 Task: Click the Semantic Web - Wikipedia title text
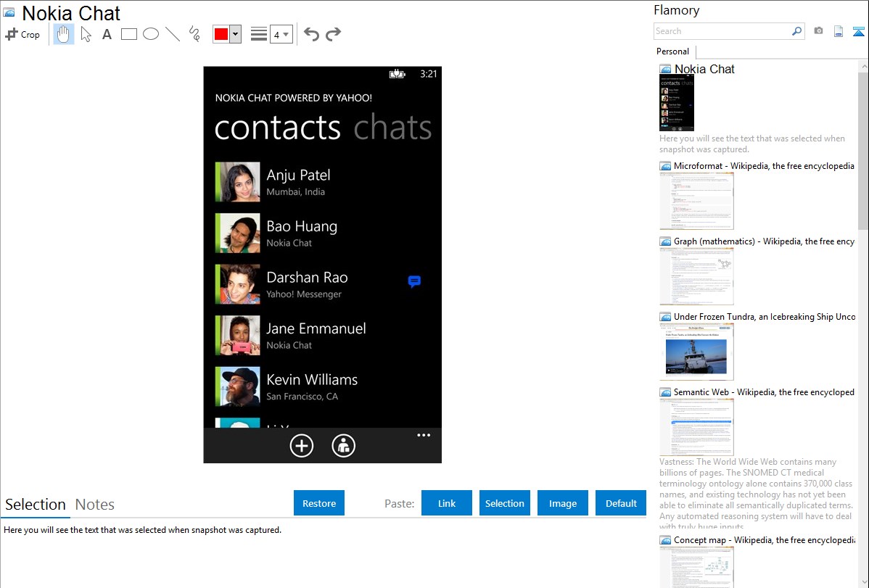(x=764, y=392)
